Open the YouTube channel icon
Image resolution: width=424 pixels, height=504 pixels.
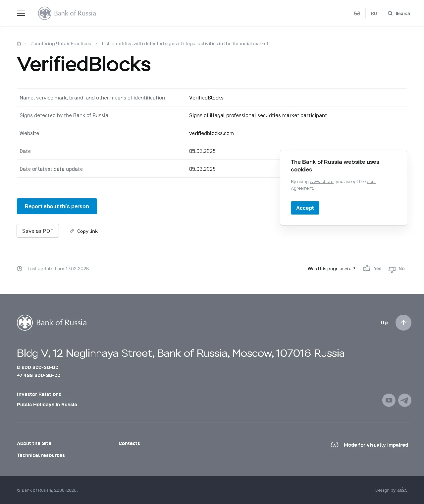[x=389, y=400]
